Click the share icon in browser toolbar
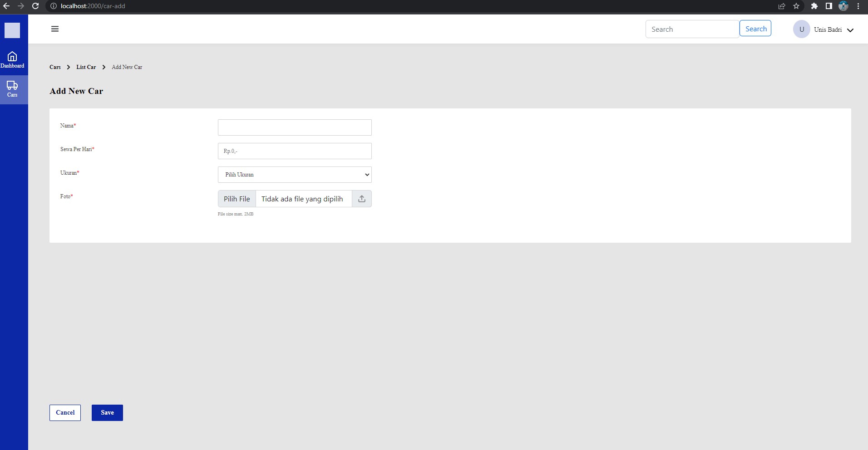Screen dimensions: 868x450 [x=782, y=6]
